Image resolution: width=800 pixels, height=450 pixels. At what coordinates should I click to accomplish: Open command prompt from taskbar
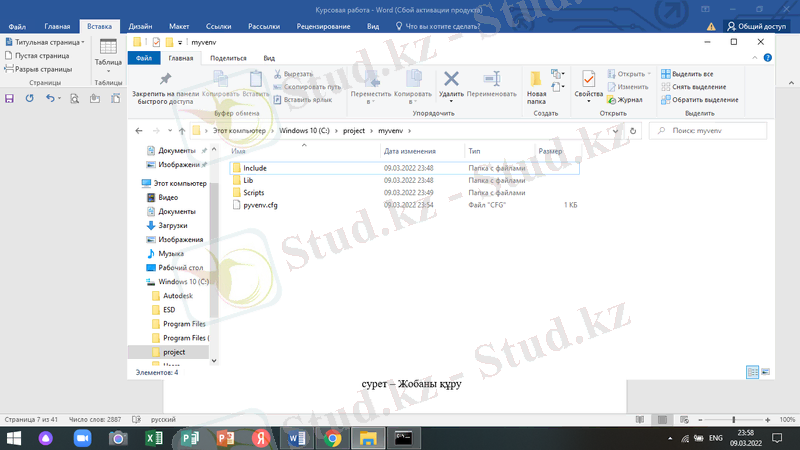click(x=403, y=438)
